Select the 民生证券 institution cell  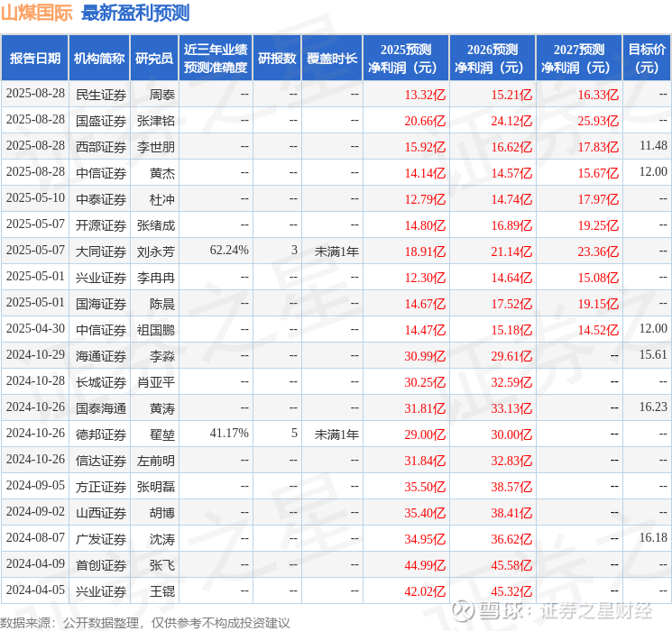[101, 95]
